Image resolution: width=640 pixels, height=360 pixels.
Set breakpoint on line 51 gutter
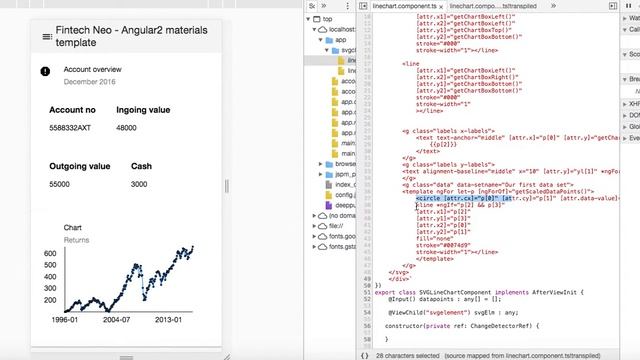367,292
